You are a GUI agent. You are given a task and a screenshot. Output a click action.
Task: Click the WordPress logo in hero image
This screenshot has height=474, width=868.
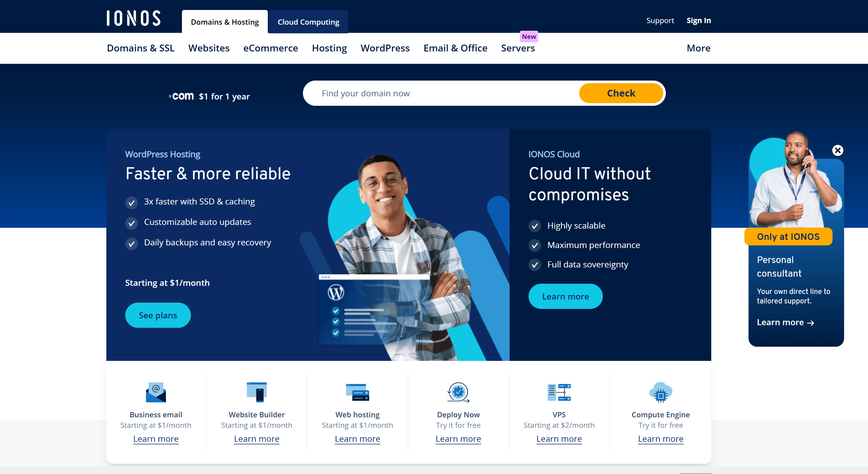click(x=336, y=292)
